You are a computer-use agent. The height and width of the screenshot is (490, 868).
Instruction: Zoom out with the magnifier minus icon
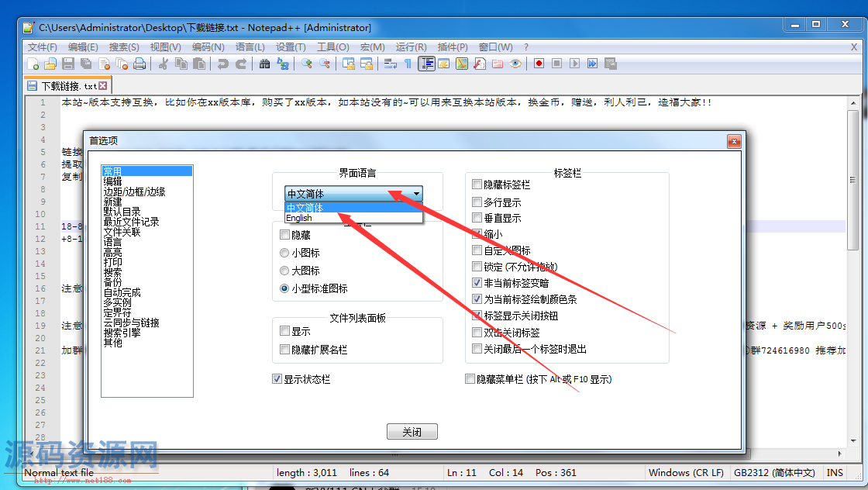(325, 64)
